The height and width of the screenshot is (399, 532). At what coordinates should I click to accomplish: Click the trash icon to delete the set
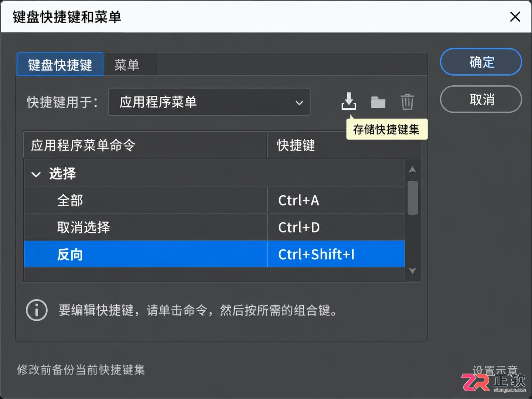(407, 102)
